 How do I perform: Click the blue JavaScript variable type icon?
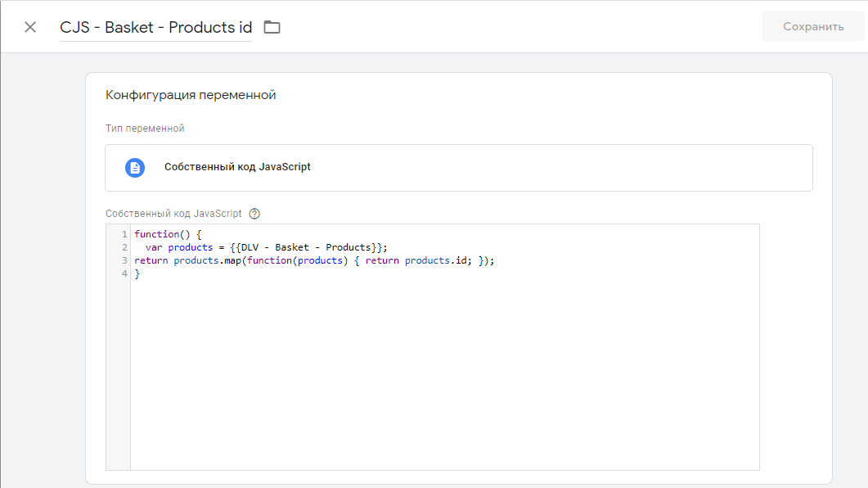[x=135, y=167]
